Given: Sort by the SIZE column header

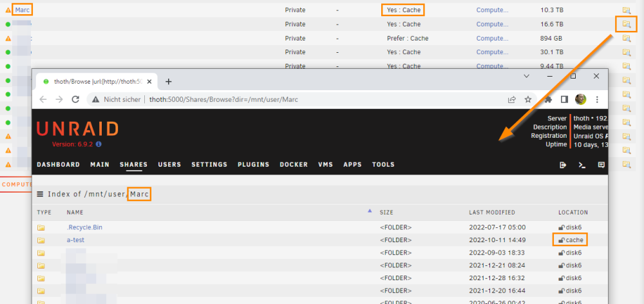Looking at the screenshot, I should tap(386, 213).
